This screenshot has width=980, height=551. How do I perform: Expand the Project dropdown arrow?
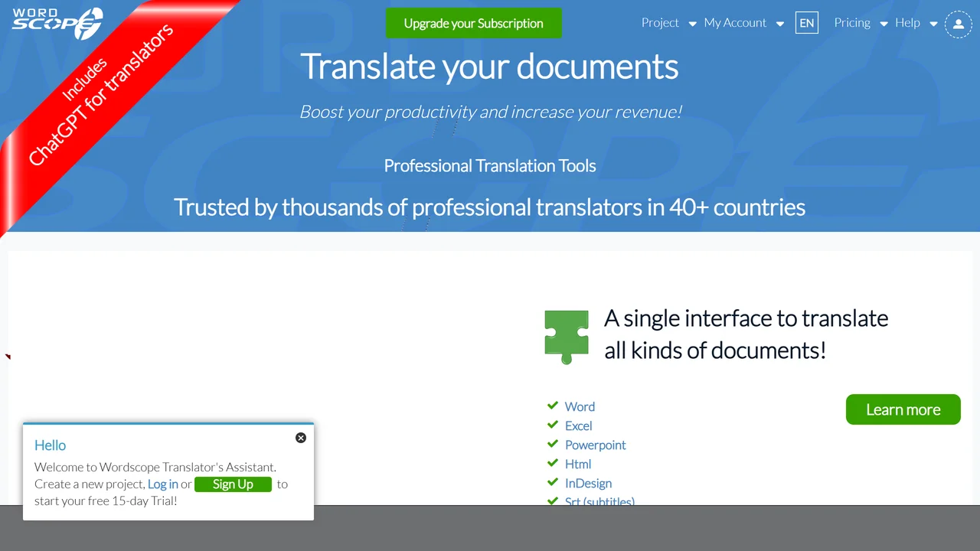[x=692, y=24]
